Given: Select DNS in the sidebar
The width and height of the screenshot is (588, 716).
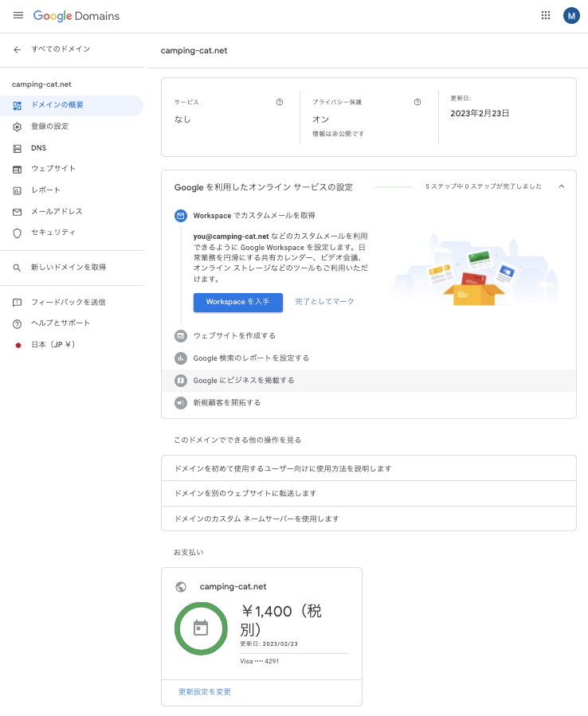Looking at the screenshot, I should [x=72, y=148].
